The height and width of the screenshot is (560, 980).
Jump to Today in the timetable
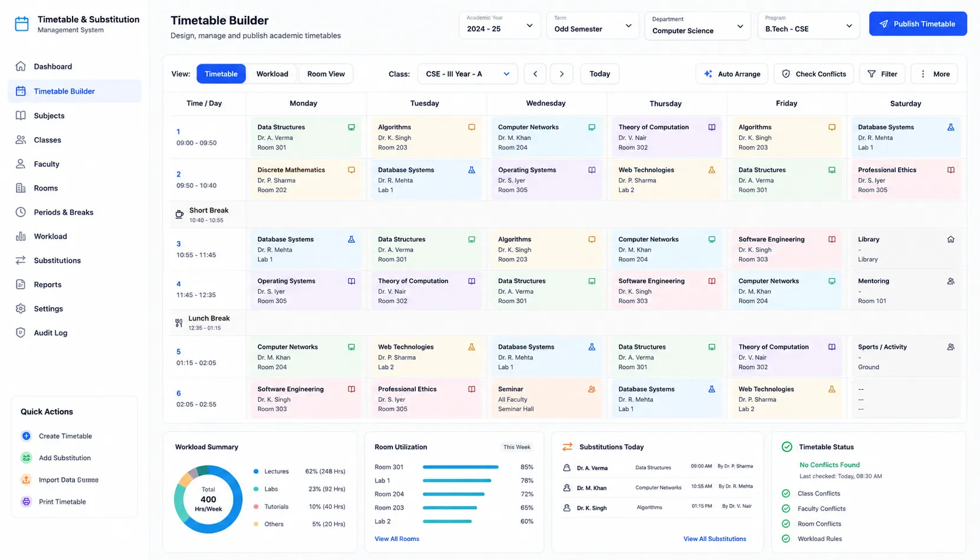[600, 74]
